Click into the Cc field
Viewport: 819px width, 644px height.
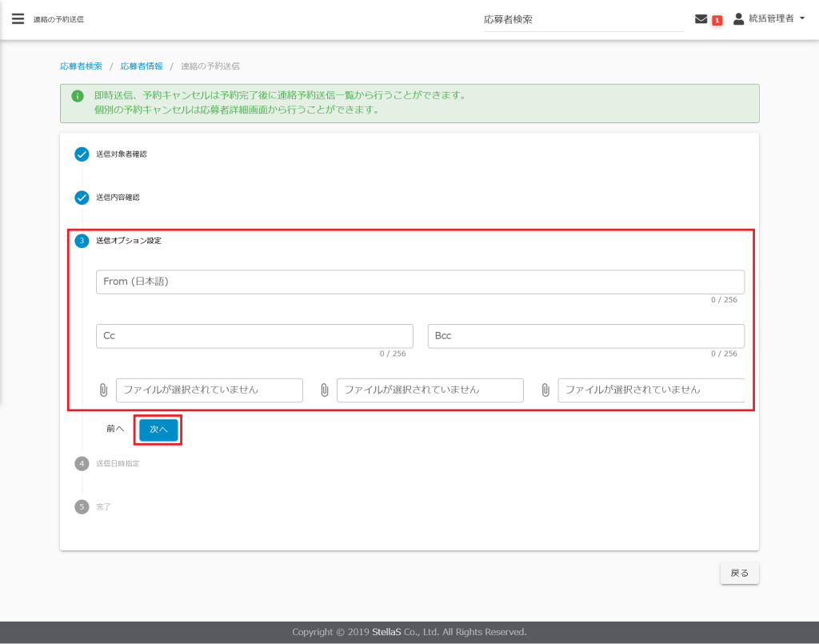(x=254, y=336)
